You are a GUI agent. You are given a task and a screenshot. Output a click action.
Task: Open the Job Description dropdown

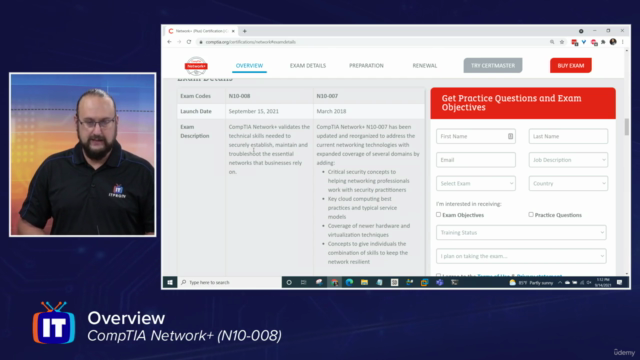(x=568, y=160)
